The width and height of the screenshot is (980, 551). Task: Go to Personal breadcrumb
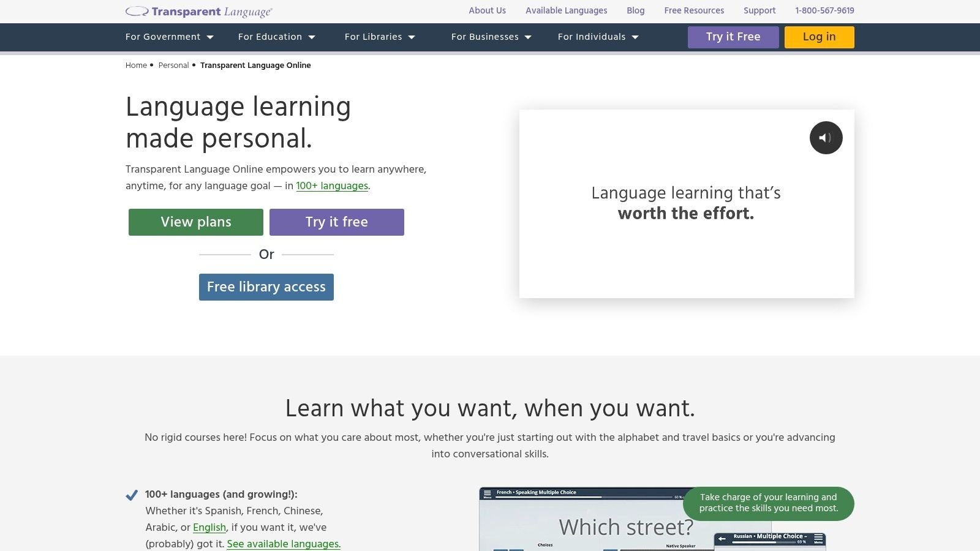173,66
